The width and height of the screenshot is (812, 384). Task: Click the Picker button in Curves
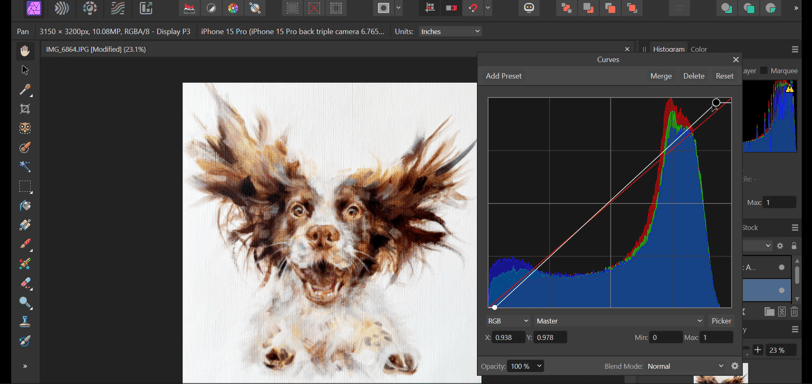point(721,321)
